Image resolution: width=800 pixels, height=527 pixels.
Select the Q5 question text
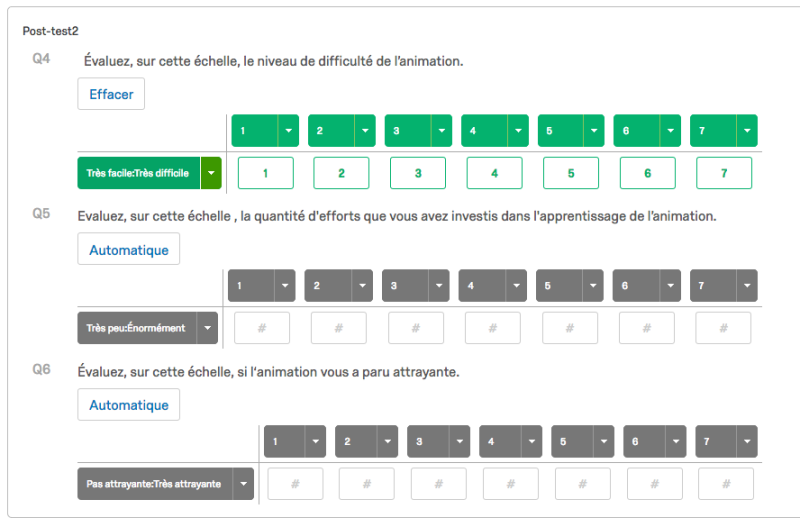click(396, 215)
